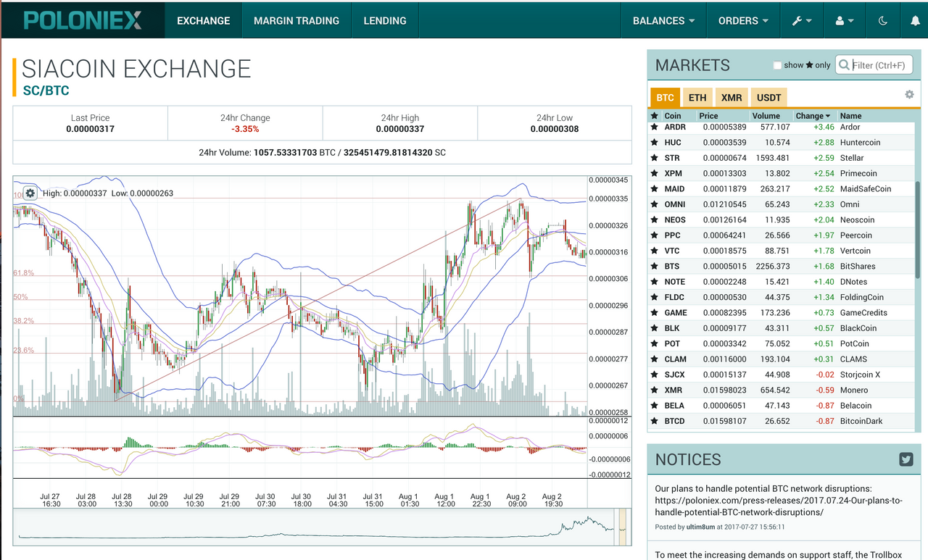Star the HUC market
The height and width of the screenshot is (560, 928).
pyautogui.click(x=655, y=143)
